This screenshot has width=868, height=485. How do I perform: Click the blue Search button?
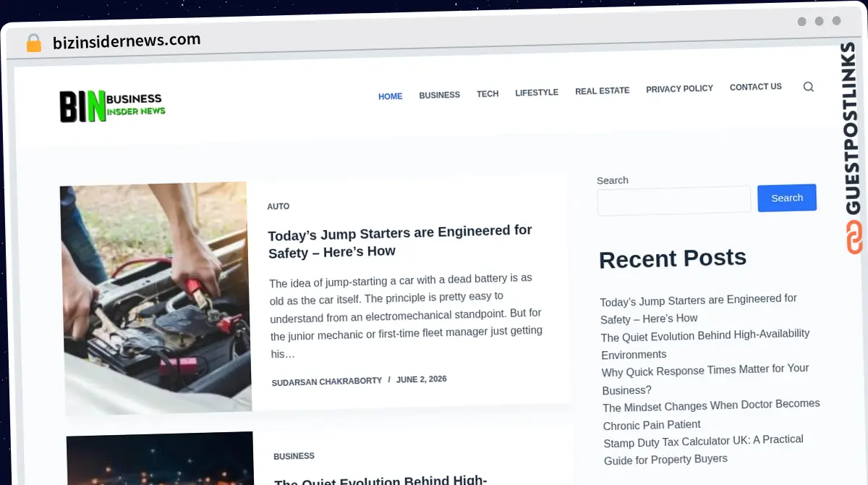[787, 198]
